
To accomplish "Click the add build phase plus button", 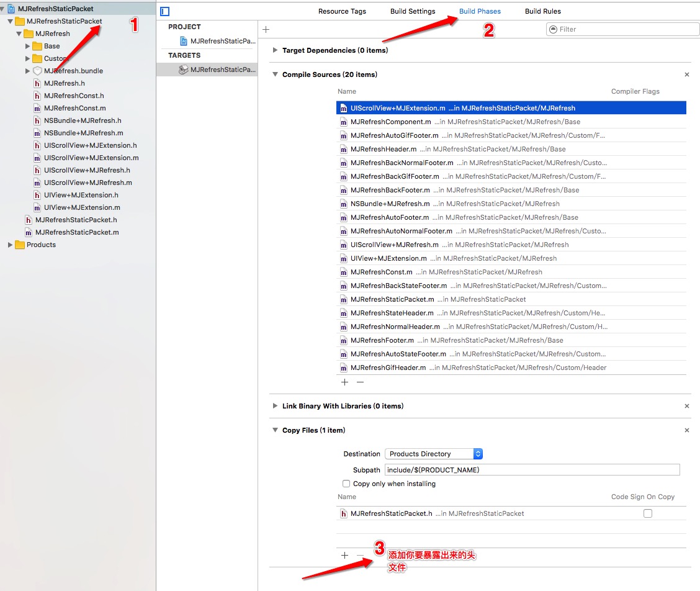I will (x=266, y=29).
